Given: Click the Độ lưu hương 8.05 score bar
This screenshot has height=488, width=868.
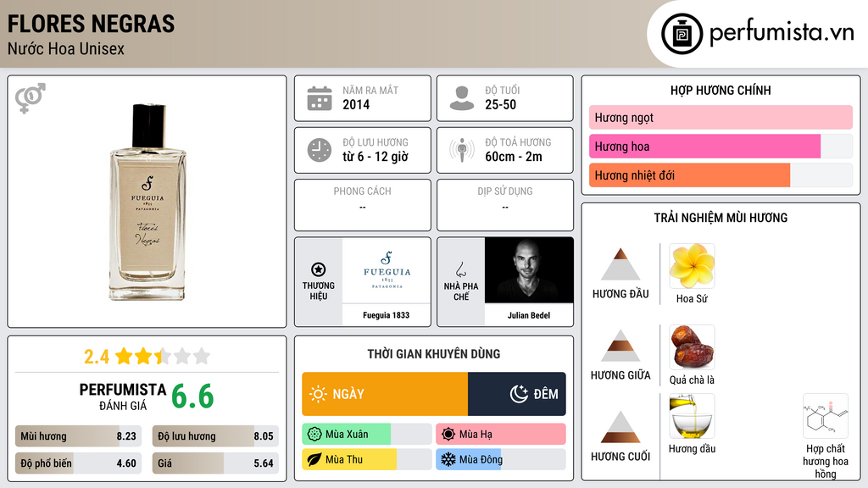Looking at the screenshot, I should point(215,436).
